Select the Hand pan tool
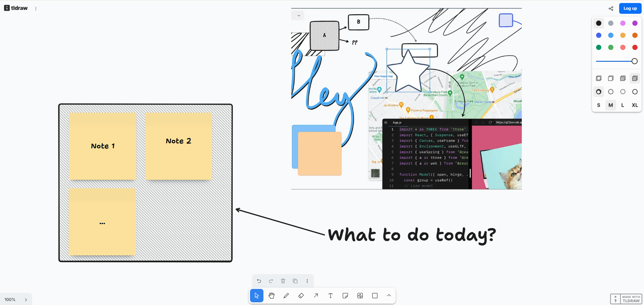Viewport: 644px width, 305px height. (x=271, y=296)
